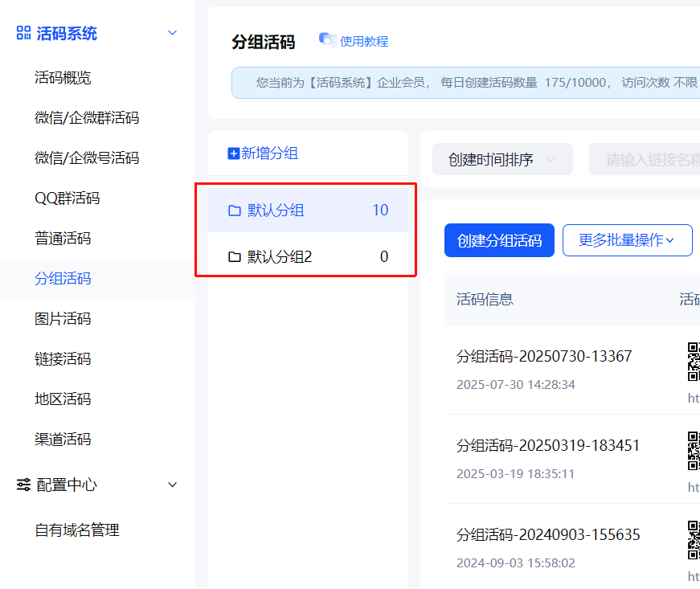The width and height of the screenshot is (700, 589).
Task: Go to 微信/企微群活码 menu item
Action: click(87, 118)
